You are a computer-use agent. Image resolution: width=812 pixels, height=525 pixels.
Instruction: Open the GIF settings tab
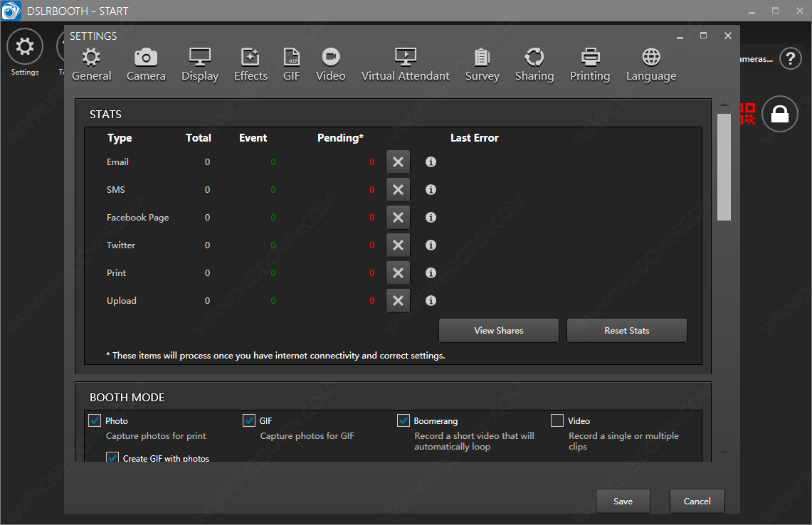click(x=292, y=65)
